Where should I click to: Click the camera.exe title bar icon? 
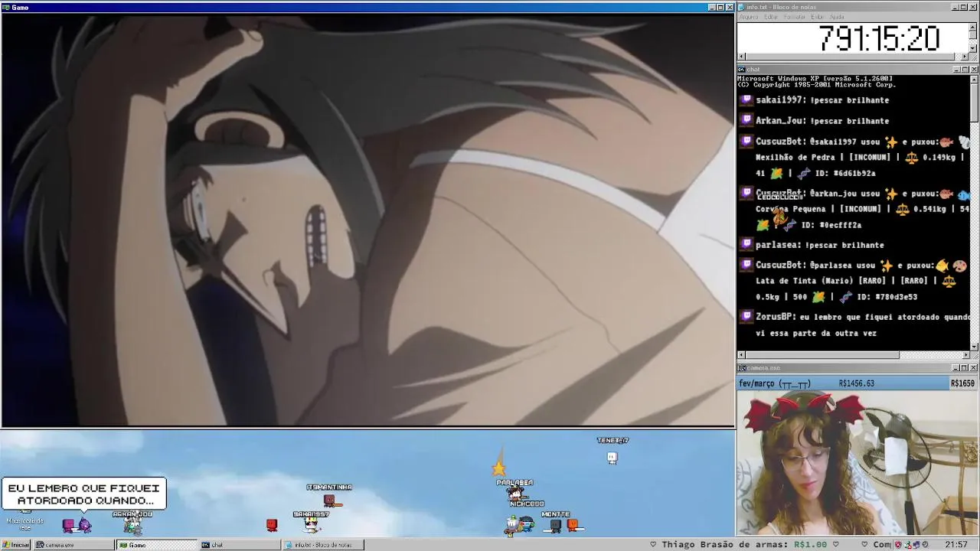[x=741, y=368]
